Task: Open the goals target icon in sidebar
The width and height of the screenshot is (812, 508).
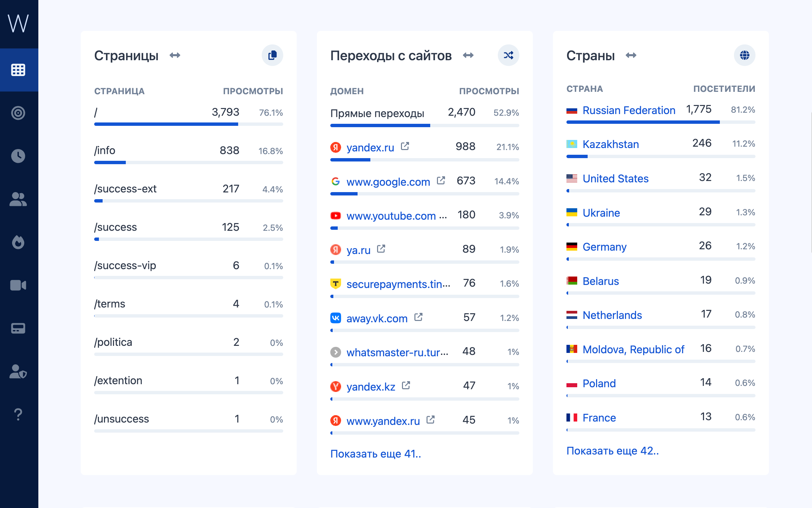Action: pos(18,113)
